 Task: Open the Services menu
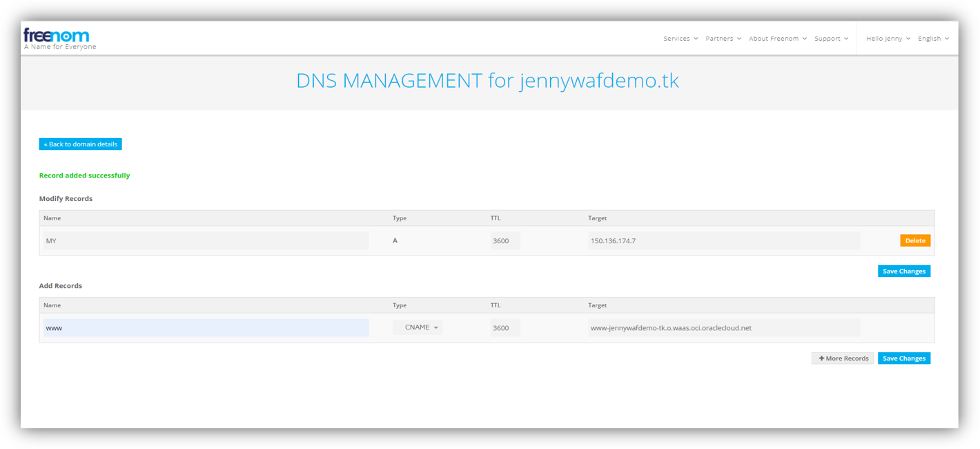pos(680,39)
